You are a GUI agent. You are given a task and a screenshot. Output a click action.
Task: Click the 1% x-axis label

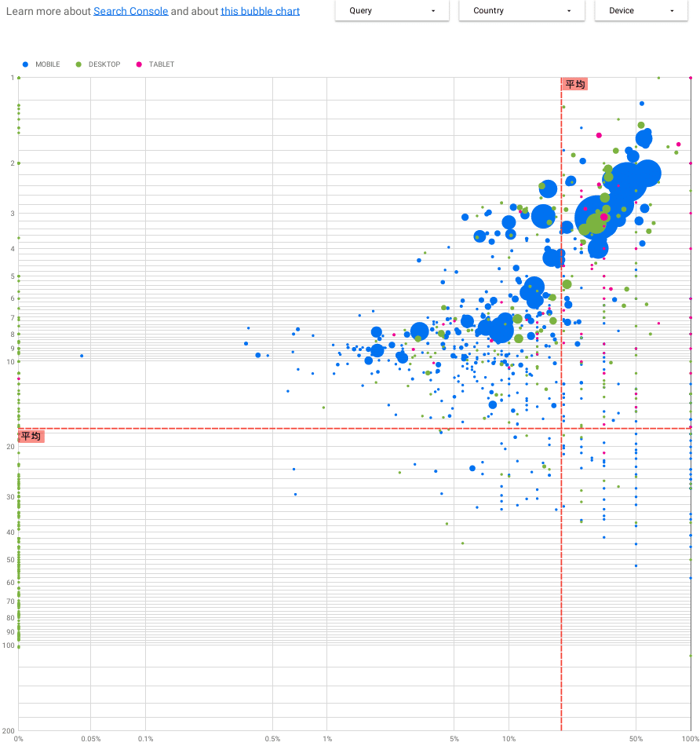click(327, 739)
